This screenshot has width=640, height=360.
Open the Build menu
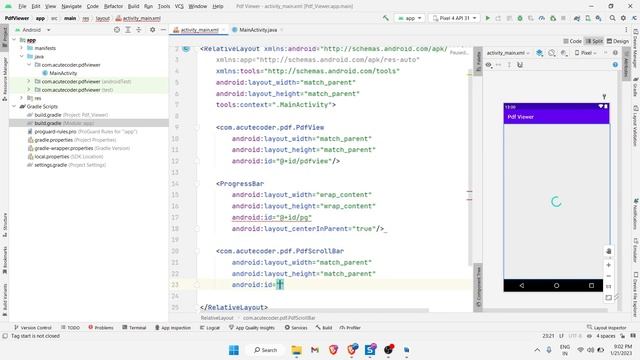(x=133, y=6)
